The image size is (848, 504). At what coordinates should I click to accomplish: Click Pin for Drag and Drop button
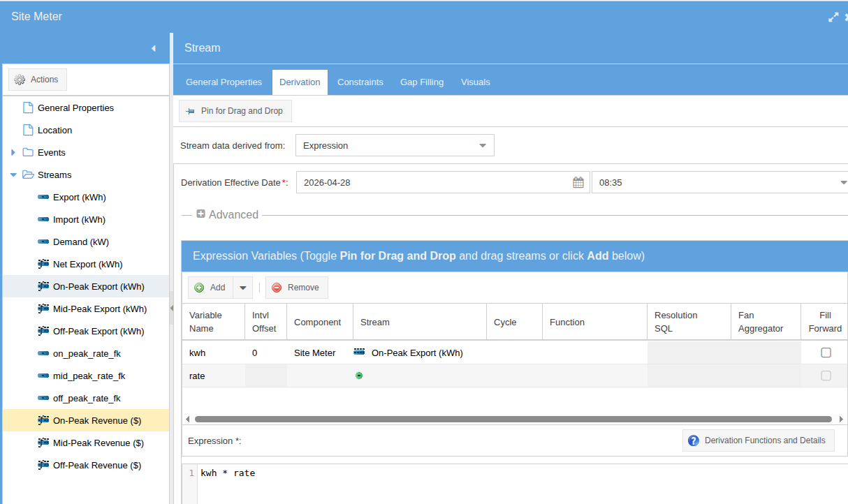(x=235, y=111)
